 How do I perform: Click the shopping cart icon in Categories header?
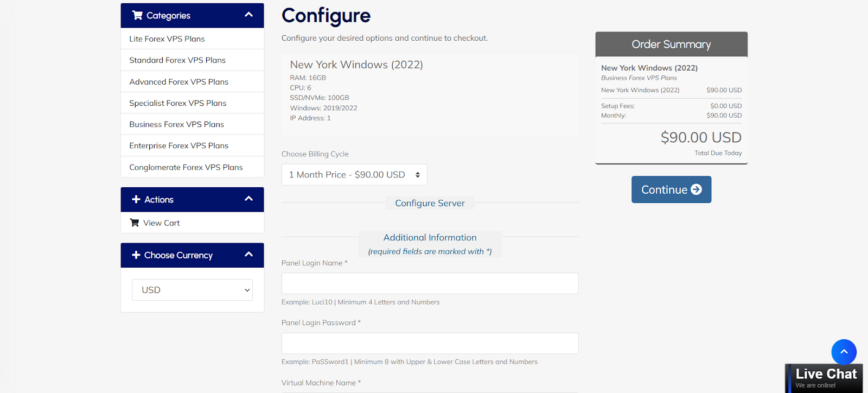point(137,15)
